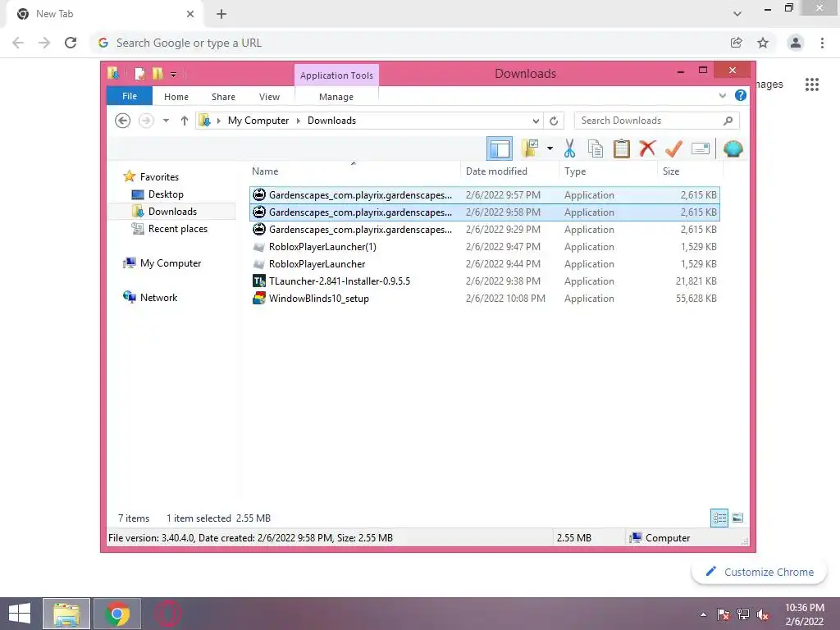The height and width of the screenshot is (630, 840).
Task: Open the Manage ribbon tab
Action: coord(336,97)
